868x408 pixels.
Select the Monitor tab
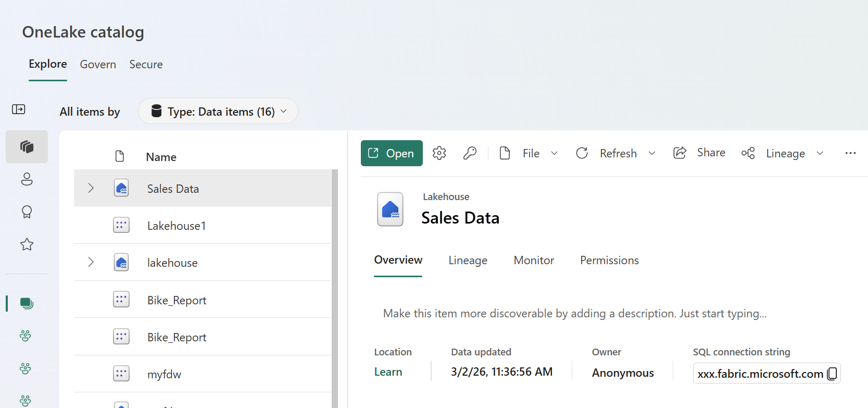point(534,261)
